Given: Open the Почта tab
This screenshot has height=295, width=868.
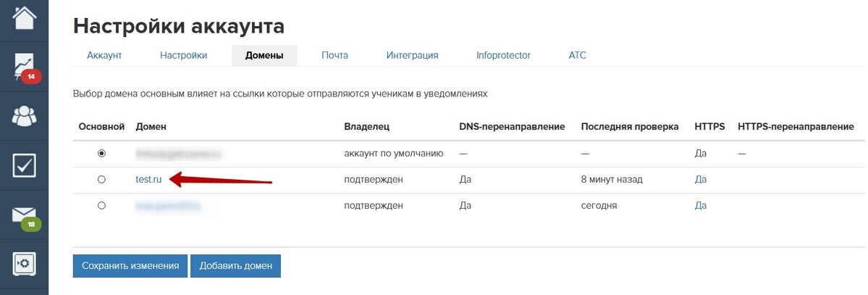Looking at the screenshot, I should (335, 56).
